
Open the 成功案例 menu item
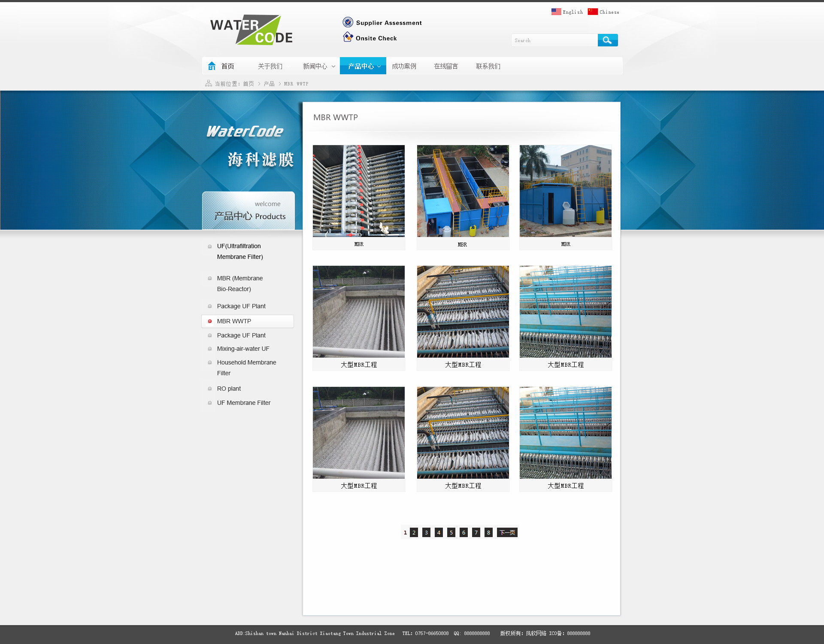tap(404, 66)
